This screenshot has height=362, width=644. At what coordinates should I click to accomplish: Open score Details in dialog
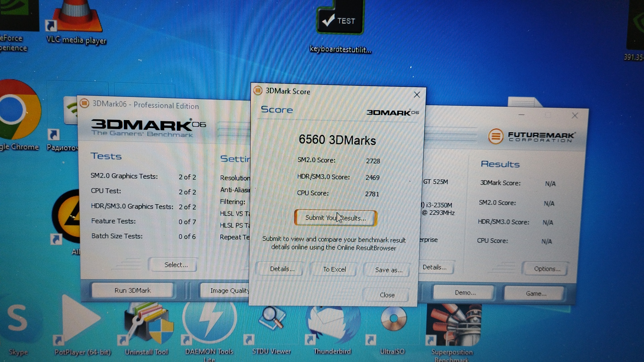282,269
